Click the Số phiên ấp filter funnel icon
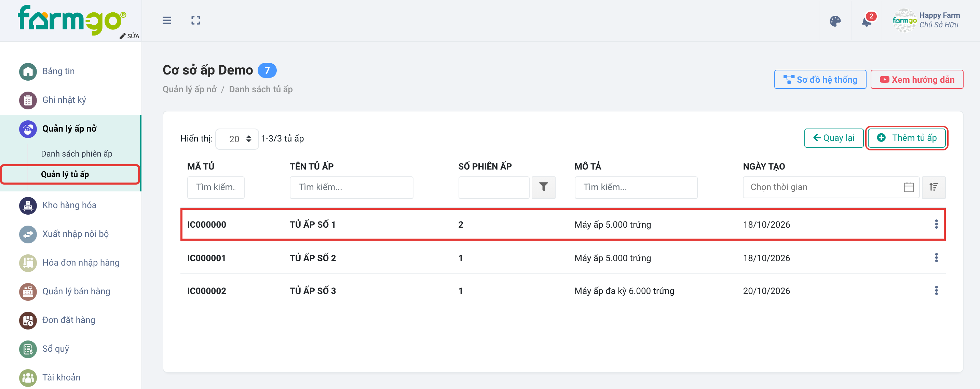The width and height of the screenshot is (980, 389). 543,187
